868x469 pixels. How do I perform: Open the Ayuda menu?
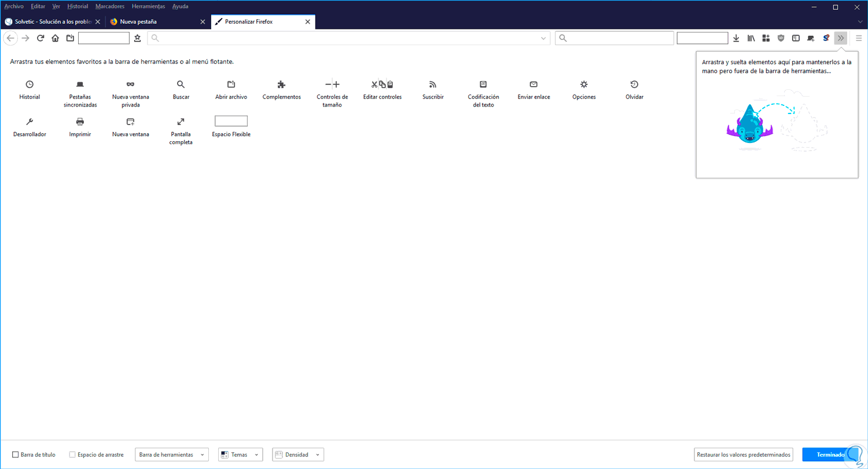181,6
